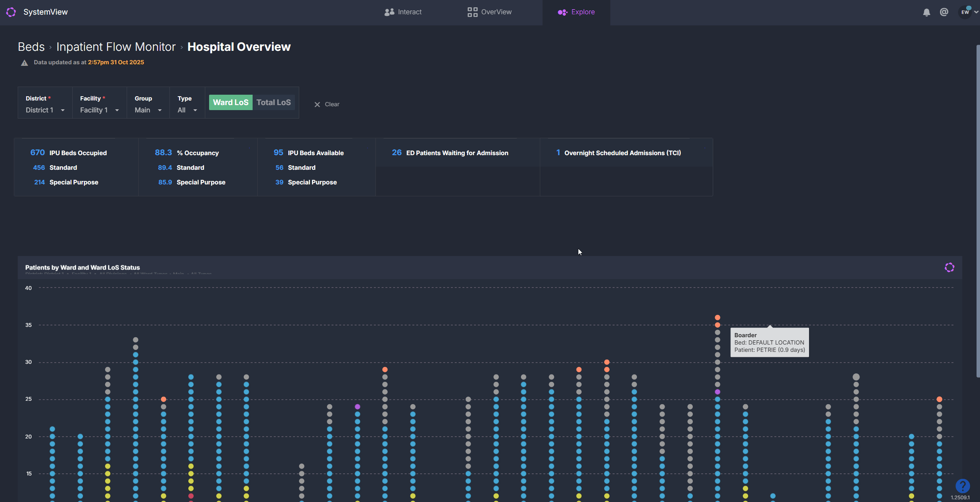Image resolution: width=980 pixels, height=502 pixels.
Task: Click the SystemView logo icon
Action: click(11, 12)
